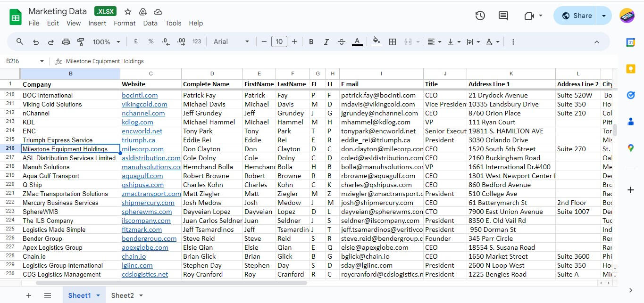
Task: Toggle bold formatting
Action: pos(311,41)
